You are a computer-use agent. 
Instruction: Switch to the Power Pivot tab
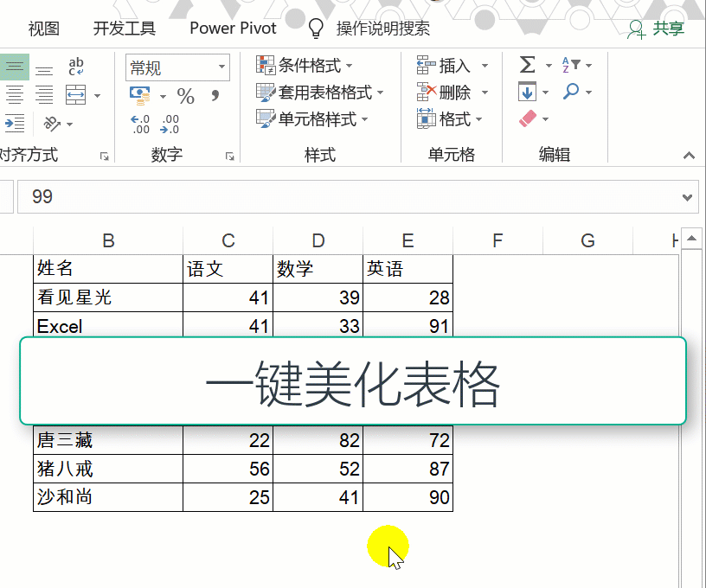pos(233,29)
